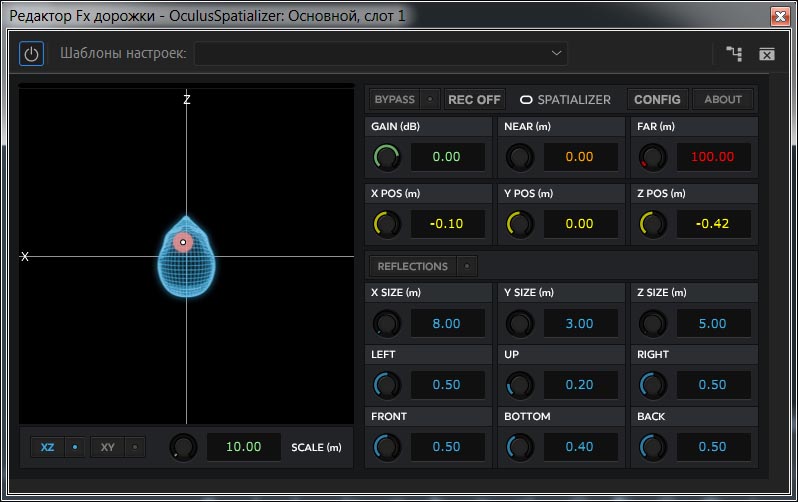Click the UP value field 0.20
The height and width of the screenshot is (502, 798).
point(580,385)
